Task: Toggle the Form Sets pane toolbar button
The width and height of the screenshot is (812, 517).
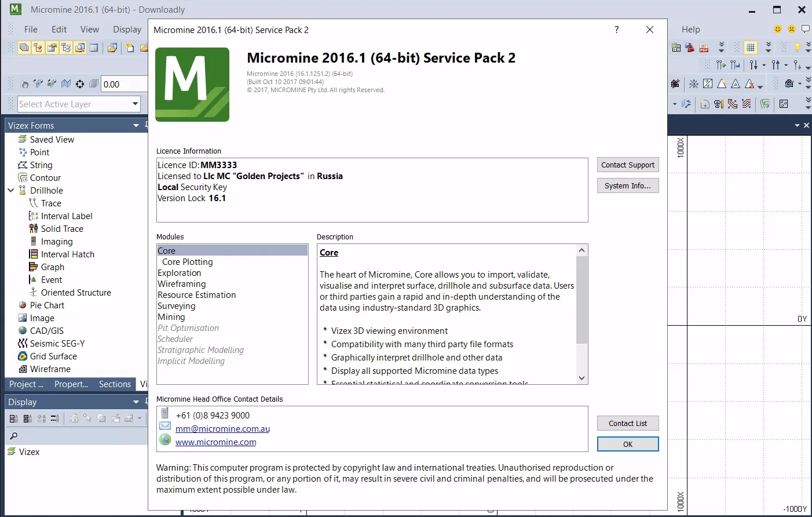Action: click(x=24, y=48)
